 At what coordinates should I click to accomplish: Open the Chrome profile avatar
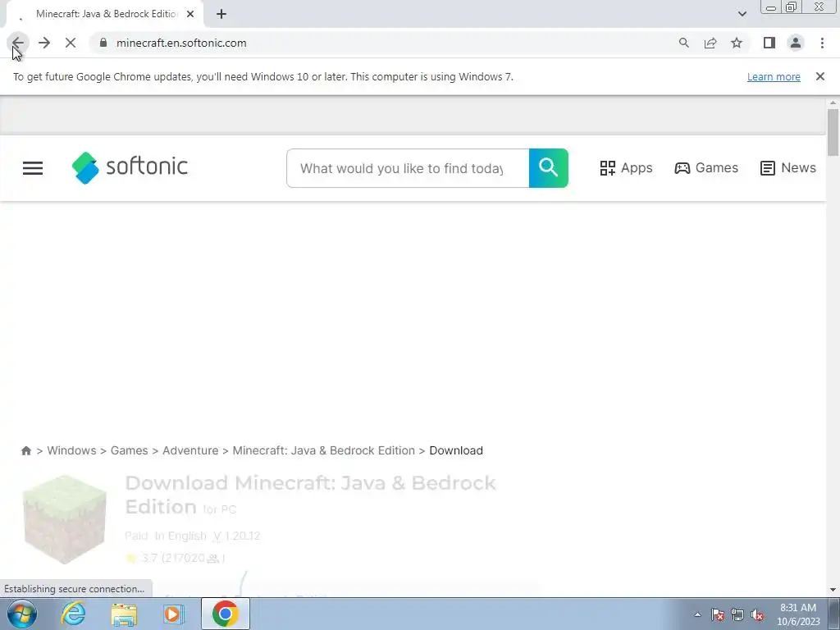click(x=796, y=43)
